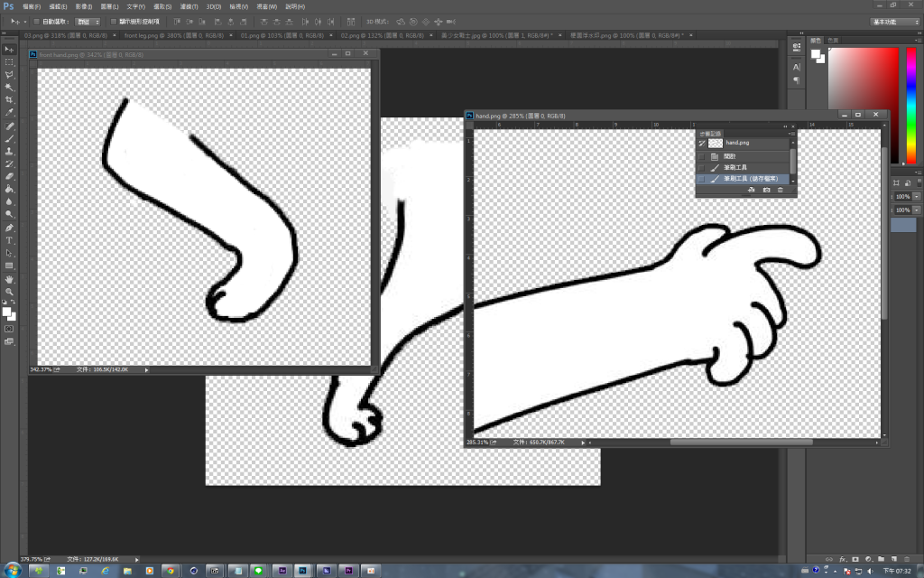Switch to the 02.png document tab
The width and height of the screenshot is (924, 578).
(363, 37)
